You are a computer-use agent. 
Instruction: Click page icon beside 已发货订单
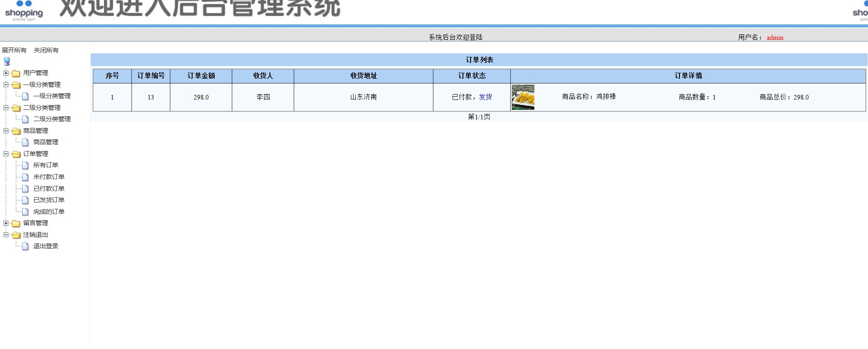pyautogui.click(x=25, y=200)
